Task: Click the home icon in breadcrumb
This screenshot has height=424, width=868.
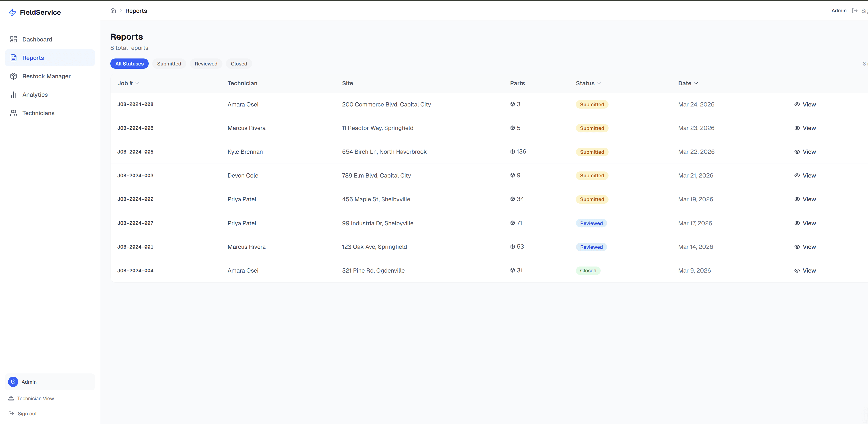Action: (113, 11)
